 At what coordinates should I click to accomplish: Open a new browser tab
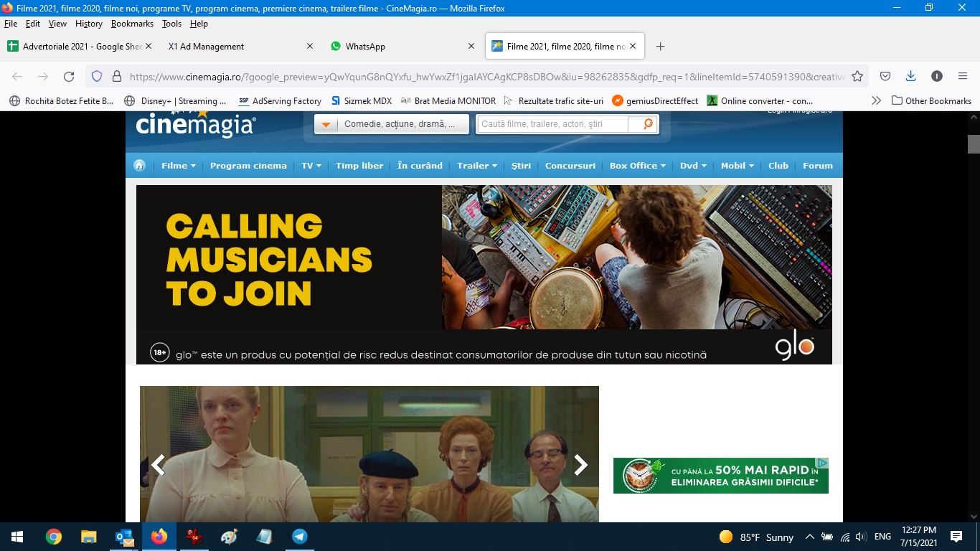tap(660, 46)
